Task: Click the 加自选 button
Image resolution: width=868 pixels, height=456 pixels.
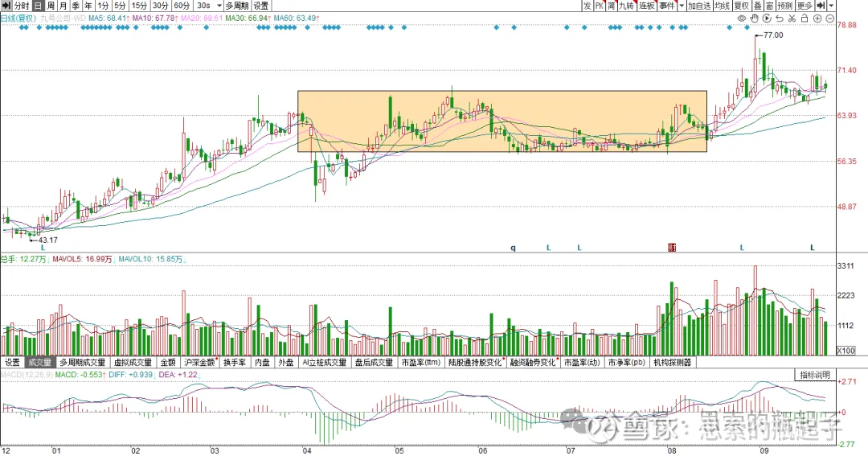Action: point(698,6)
